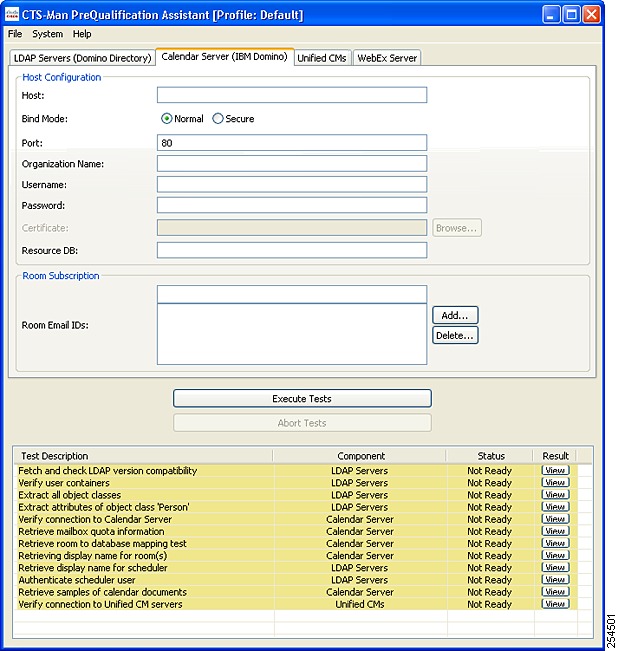
Task: Close the PreQualification Assistant window
Action: (x=591, y=15)
